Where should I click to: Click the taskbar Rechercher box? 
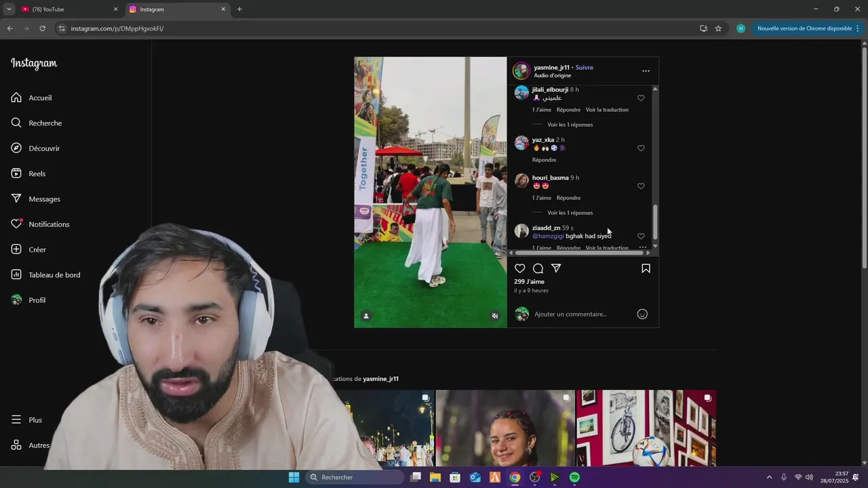click(355, 477)
